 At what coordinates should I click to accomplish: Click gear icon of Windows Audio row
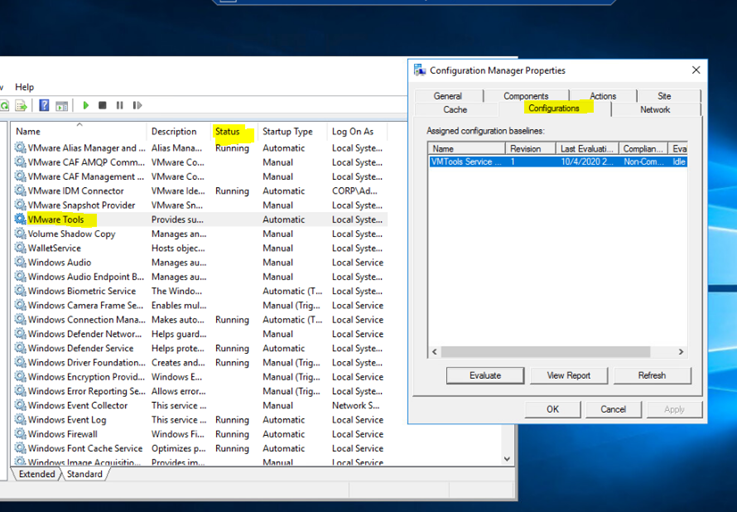tap(20, 262)
